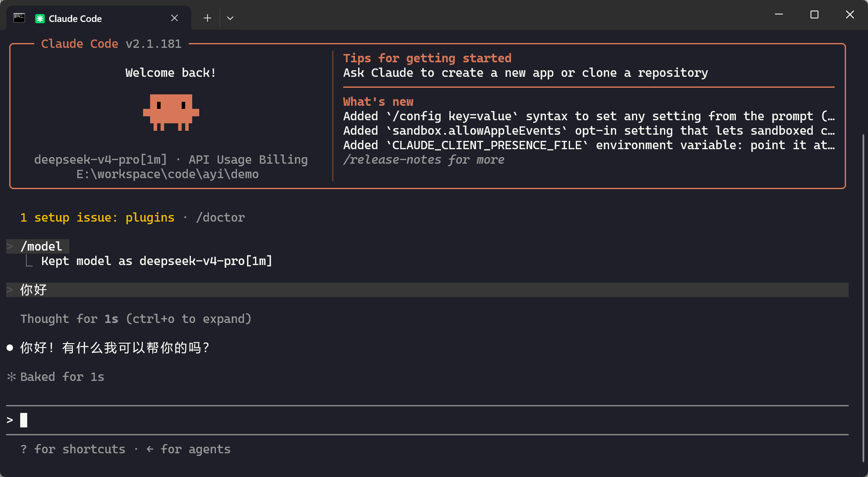Click the '/config key=value' release note line
Image resolution: width=868 pixels, height=477 pixels.
(589, 116)
